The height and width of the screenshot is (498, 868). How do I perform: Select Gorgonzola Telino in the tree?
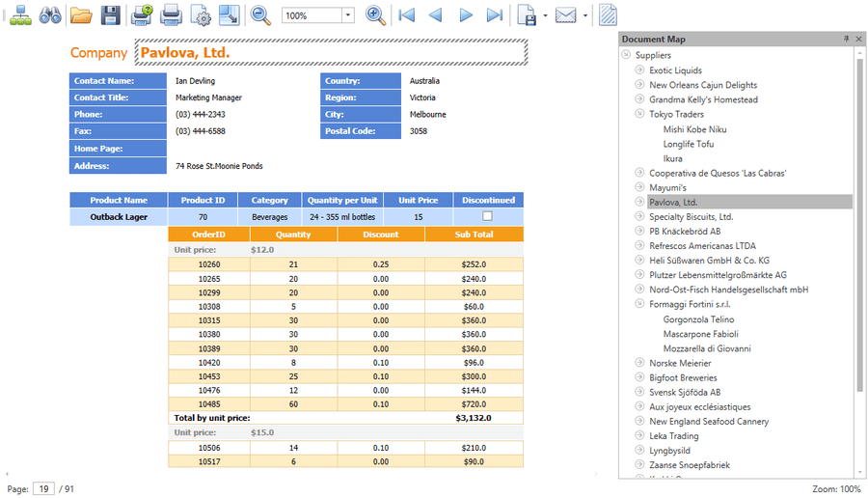(x=698, y=319)
